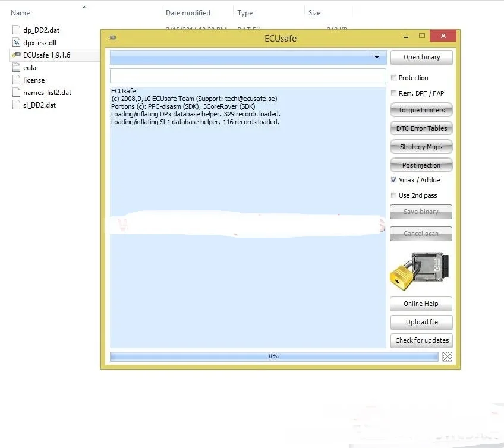The height and width of the screenshot is (448, 504).
Task: Click the DTC Error Tables button
Action: (421, 128)
